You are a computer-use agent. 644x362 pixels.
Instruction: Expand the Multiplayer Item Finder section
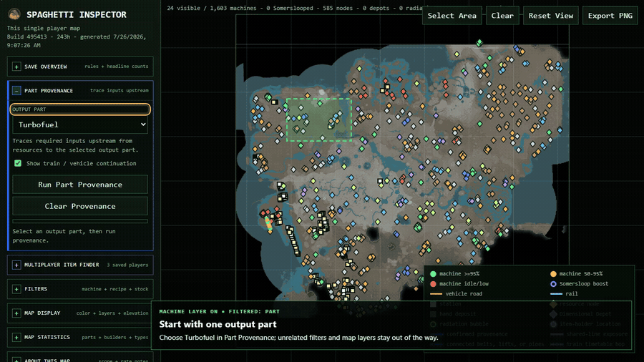(x=16, y=265)
